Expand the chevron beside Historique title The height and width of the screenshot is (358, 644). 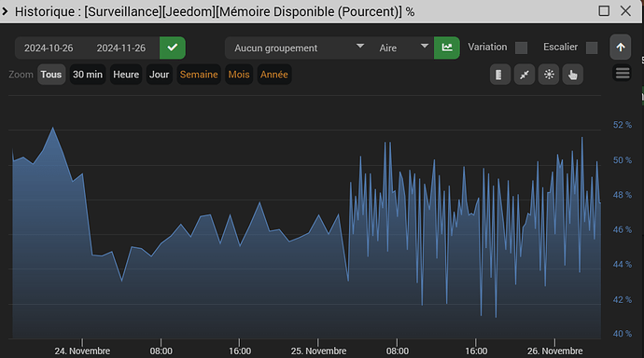click(5, 11)
